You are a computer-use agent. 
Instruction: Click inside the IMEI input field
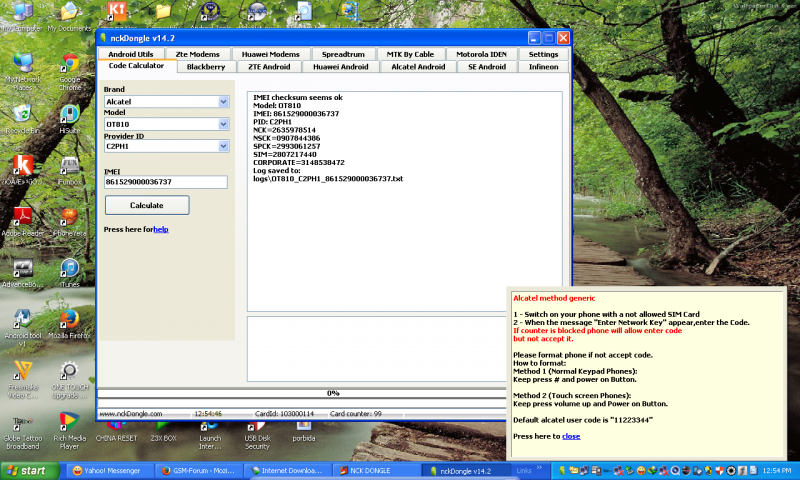coord(166,182)
